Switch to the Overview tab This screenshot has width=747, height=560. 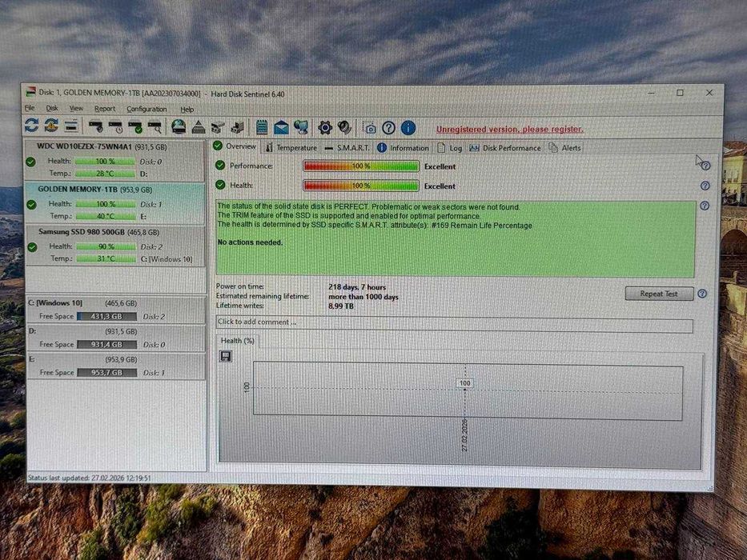click(x=235, y=146)
